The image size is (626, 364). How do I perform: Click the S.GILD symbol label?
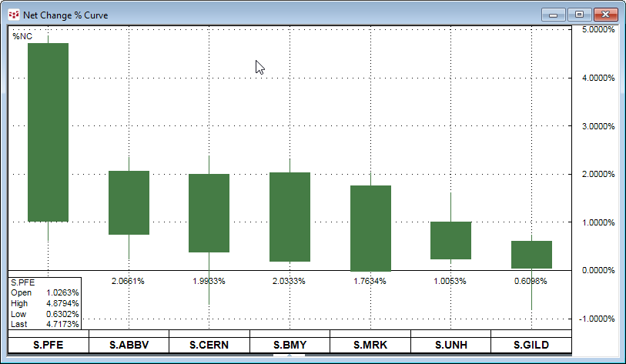pyautogui.click(x=531, y=345)
